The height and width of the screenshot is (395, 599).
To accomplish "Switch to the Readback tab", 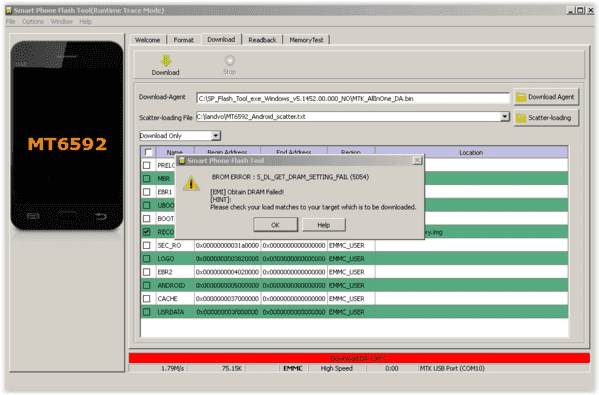I will click(x=262, y=40).
